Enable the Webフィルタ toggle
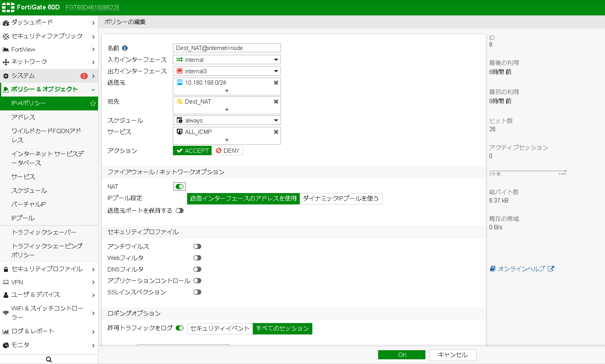 click(197, 258)
